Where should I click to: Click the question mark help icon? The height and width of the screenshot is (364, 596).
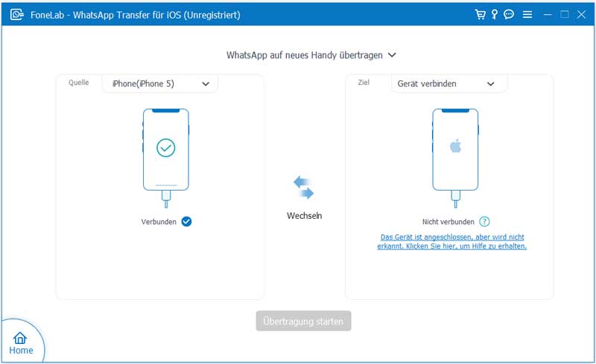[484, 221]
